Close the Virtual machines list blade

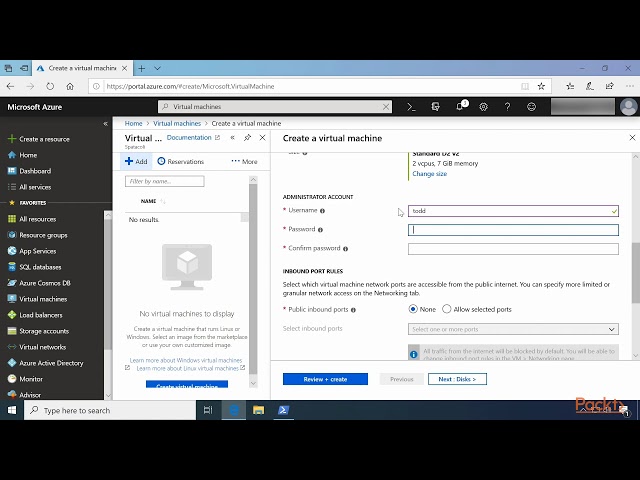(x=262, y=138)
